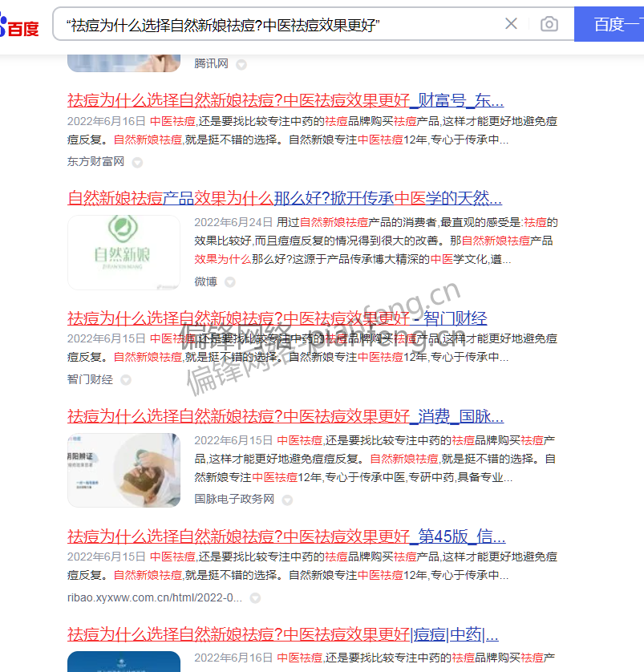644x672 pixels.
Task: Click the date 2022年6月16日 in the 东方财富网 result
Action: pos(106,121)
